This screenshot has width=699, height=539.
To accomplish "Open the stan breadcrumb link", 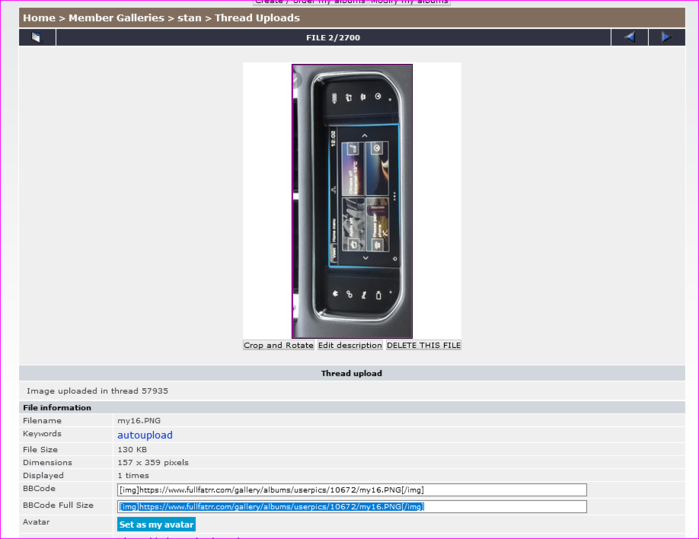I will [189, 18].
